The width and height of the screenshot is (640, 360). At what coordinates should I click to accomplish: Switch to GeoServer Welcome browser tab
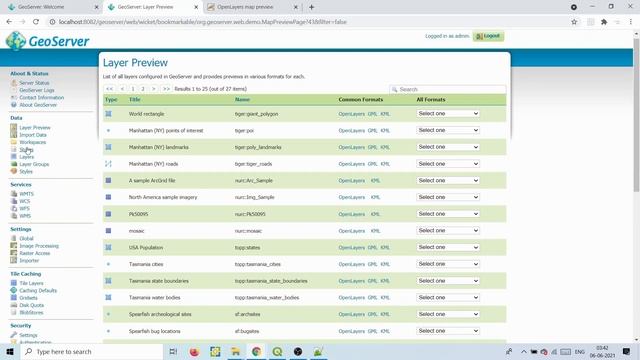coord(52,7)
